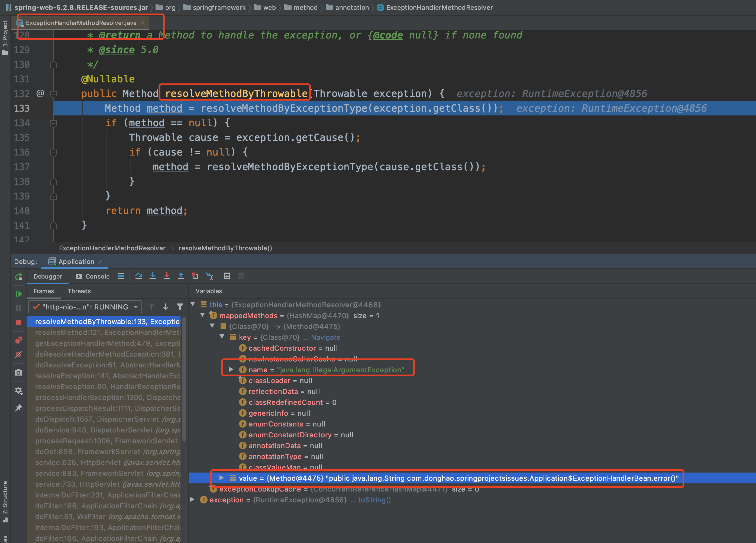756x543 pixels.
Task: Switch to the Debugger tab
Action: click(48, 276)
